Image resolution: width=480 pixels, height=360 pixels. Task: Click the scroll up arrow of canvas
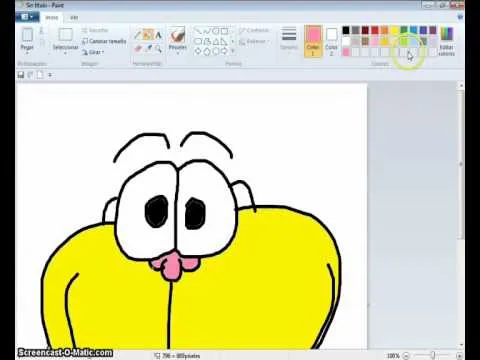pos(461,86)
